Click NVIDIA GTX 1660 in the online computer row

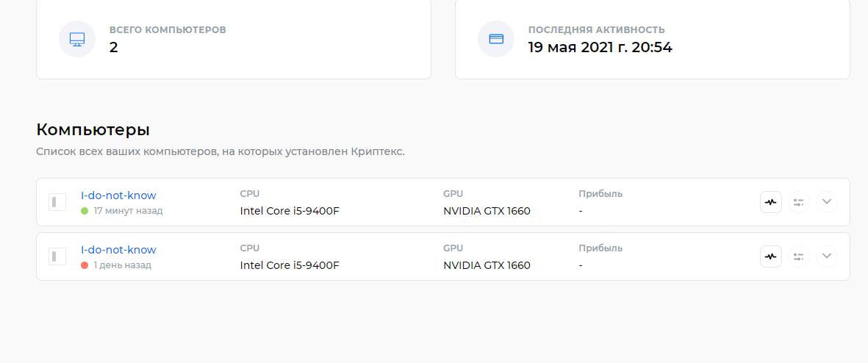pyautogui.click(x=487, y=211)
